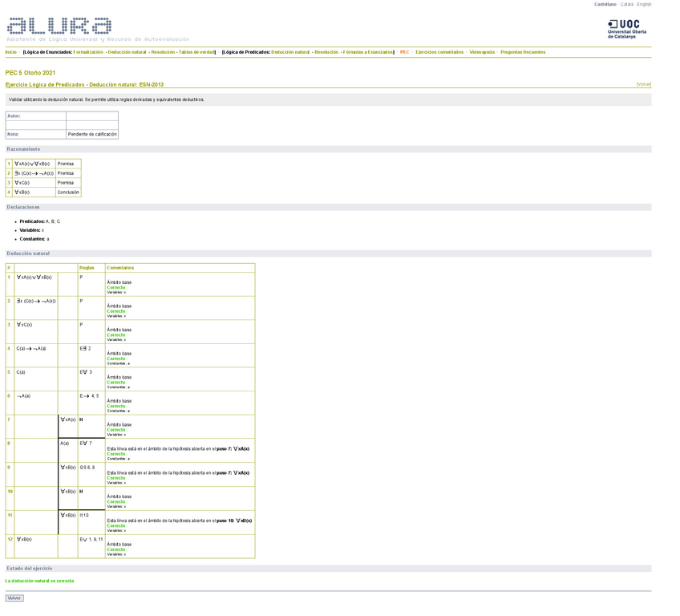Click the UOC university logo

(x=626, y=30)
